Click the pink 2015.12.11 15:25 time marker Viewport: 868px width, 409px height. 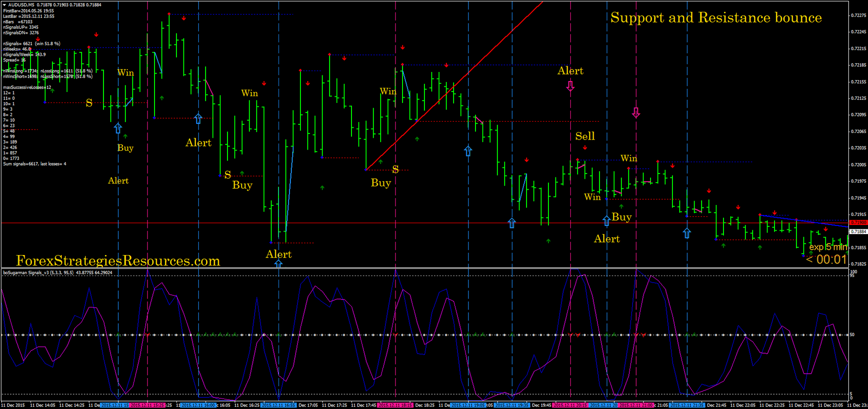147,405
